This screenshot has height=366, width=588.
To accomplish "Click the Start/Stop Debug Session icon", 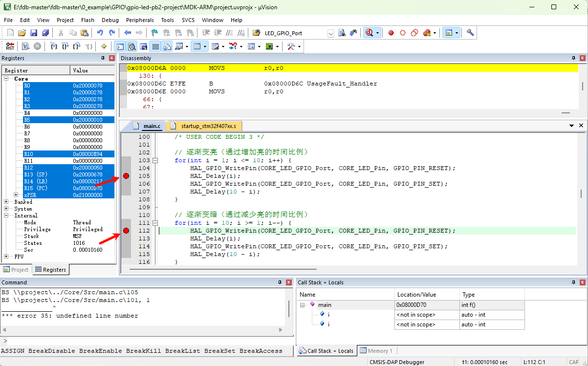I will (x=370, y=33).
